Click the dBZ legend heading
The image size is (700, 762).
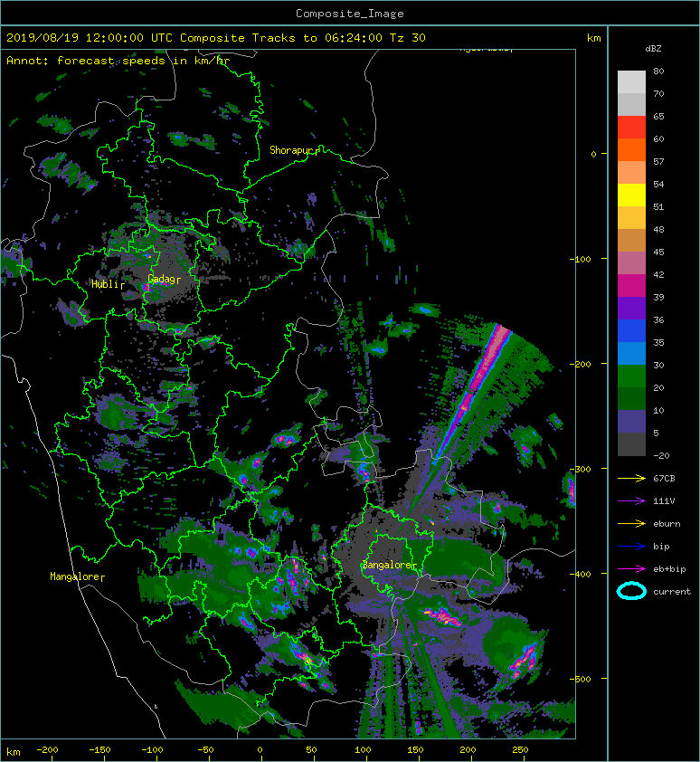(653, 49)
